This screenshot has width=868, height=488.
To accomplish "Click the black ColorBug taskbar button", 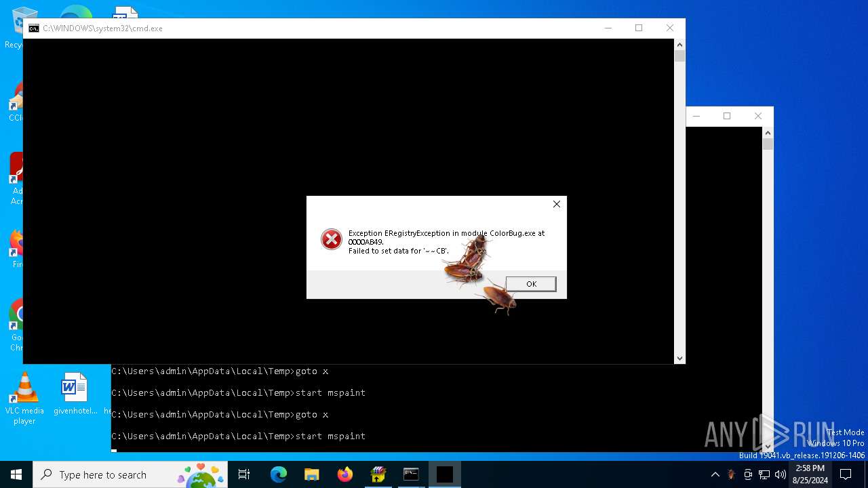I will (x=445, y=474).
